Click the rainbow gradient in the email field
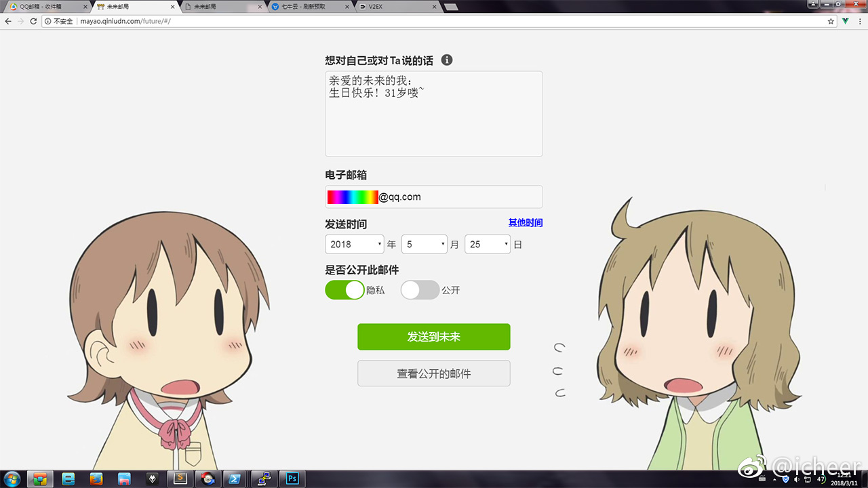Image resolution: width=868 pixels, height=488 pixels. 353,197
